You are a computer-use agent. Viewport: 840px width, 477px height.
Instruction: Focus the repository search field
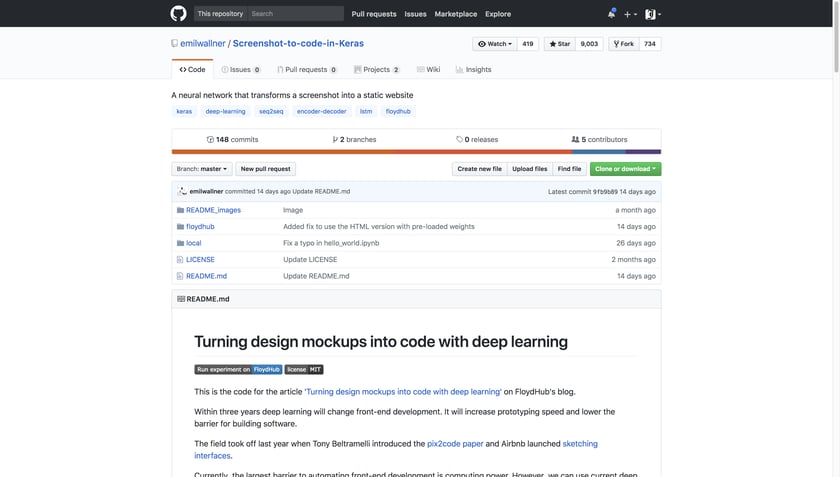pyautogui.click(x=295, y=13)
